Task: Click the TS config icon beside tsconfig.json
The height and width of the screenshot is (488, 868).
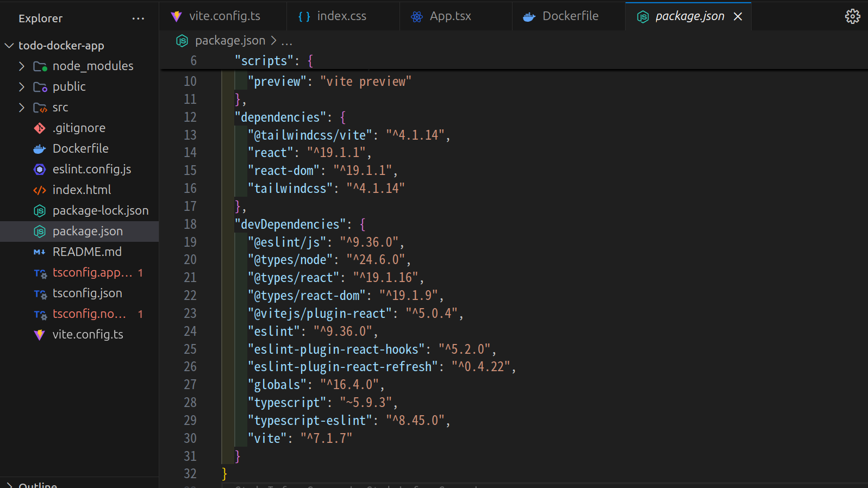Action: point(40,294)
